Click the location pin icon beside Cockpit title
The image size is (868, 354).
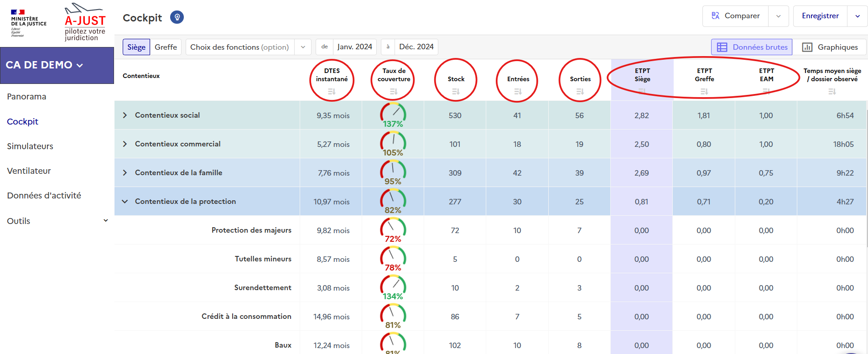[x=177, y=17]
